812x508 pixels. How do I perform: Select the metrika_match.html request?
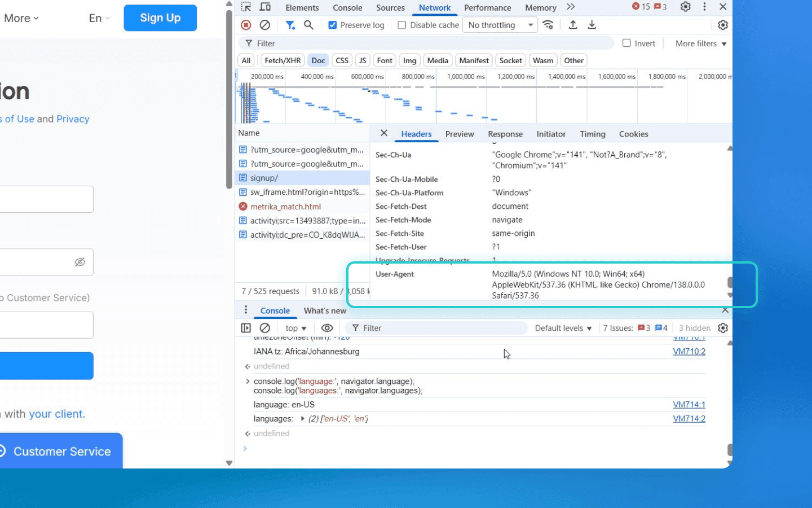point(303,207)
